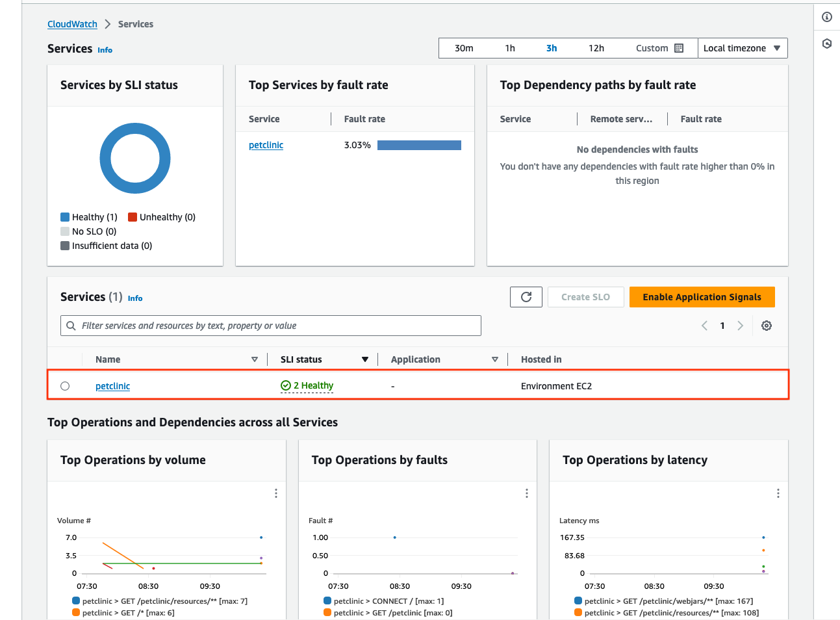Viewport: 840px width, 620px height.
Task: Open the kebab menu on Top Operations by volume
Action: click(x=275, y=493)
